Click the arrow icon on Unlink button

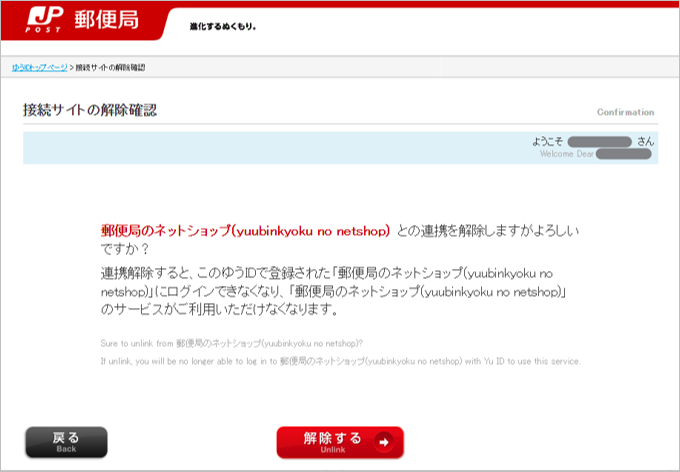(383, 442)
